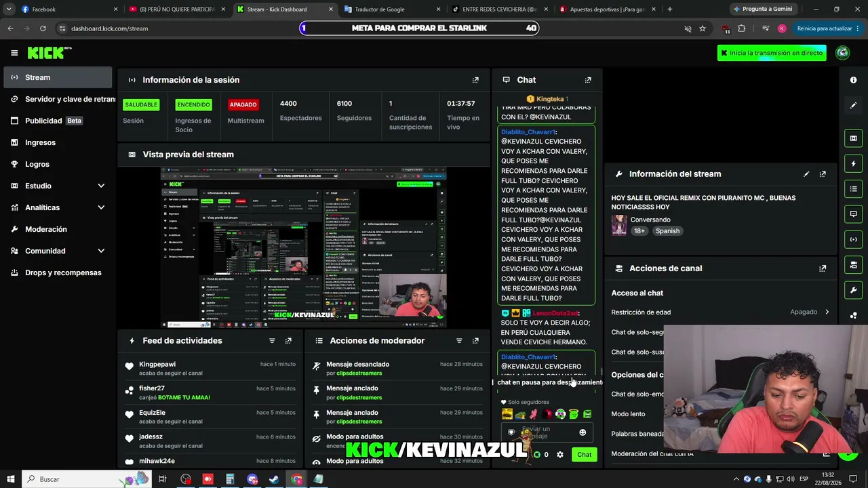Click the 18+ tag under Conversando

pos(639,231)
